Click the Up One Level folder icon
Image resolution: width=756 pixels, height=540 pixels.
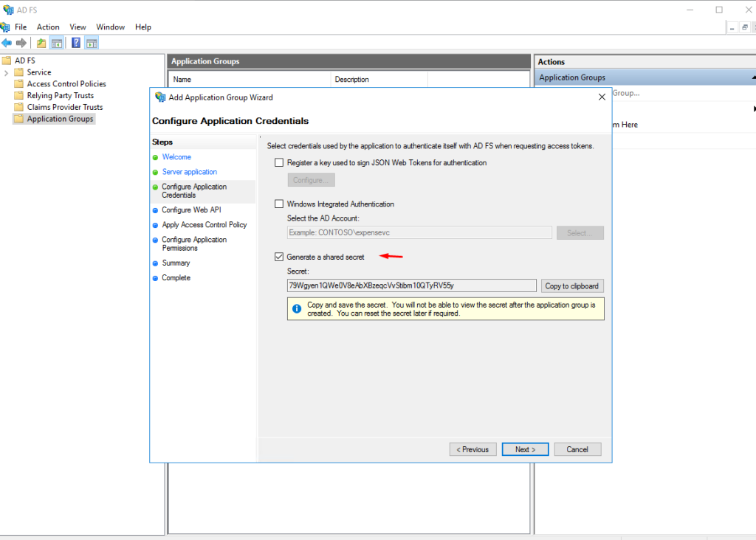tap(41, 43)
